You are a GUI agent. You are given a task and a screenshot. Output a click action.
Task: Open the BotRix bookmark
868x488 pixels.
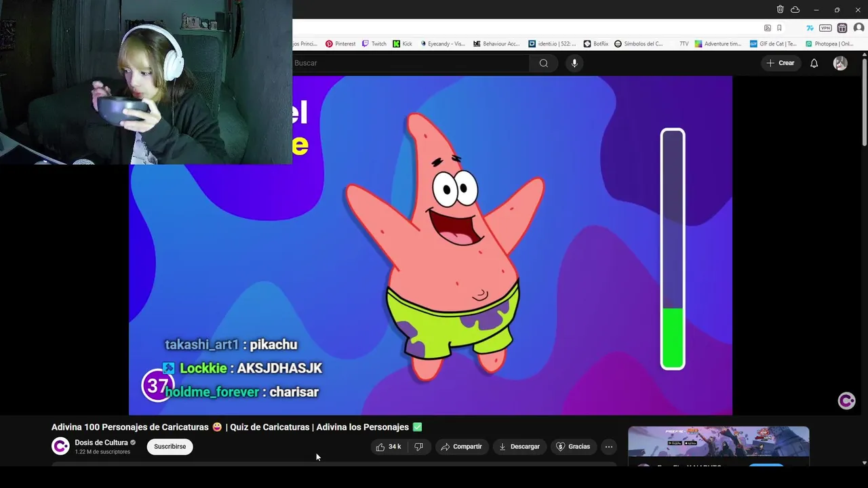596,44
